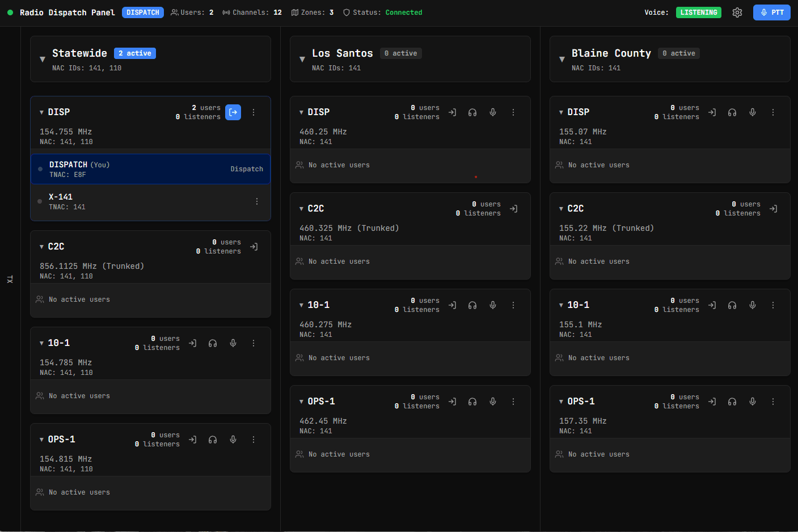The image size is (798, 532).
Task: Join the Blaine County C2C channel
Action: [x=773, y=208]
